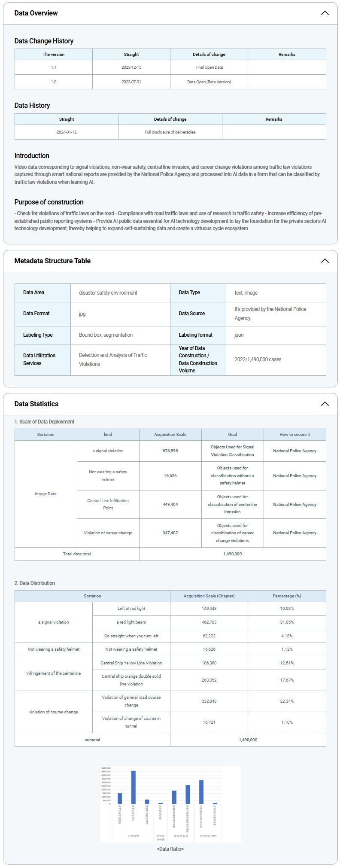
Task: Click the Data Overview panel title
Action: point(36,13)
